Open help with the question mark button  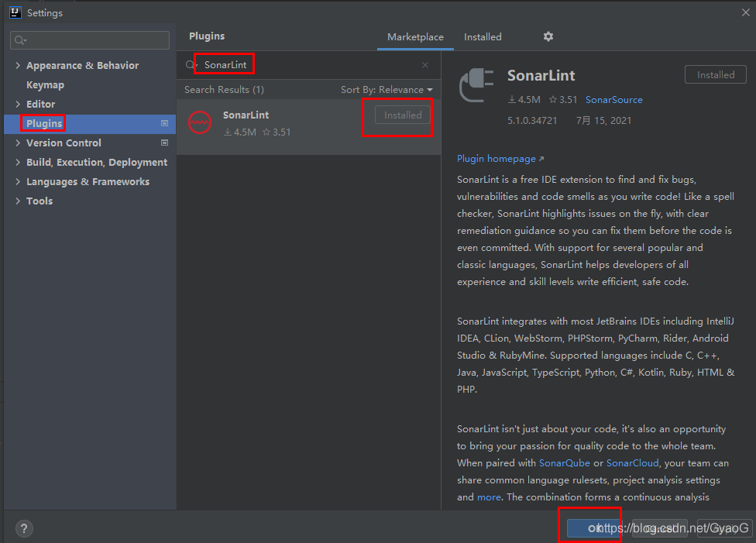25,528
